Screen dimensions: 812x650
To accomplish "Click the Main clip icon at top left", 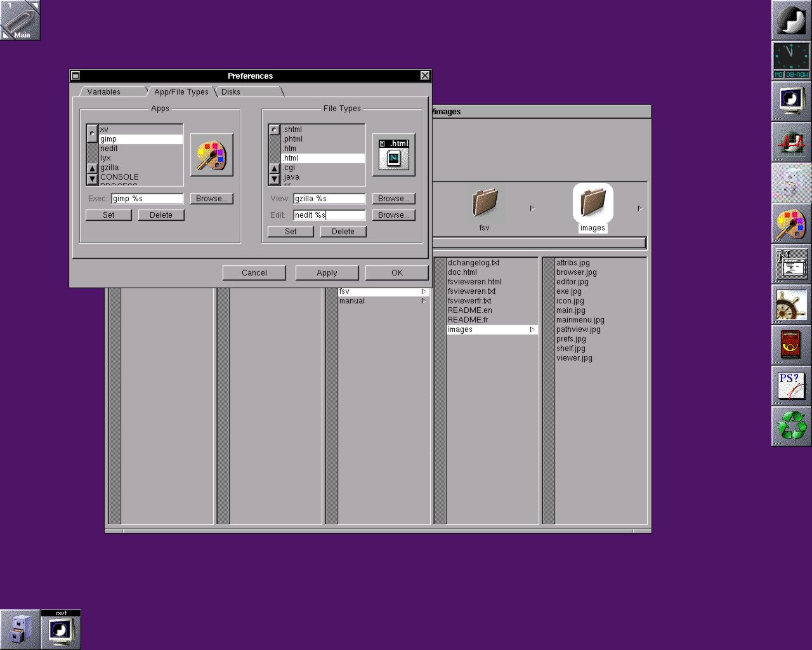I will 20,20.
